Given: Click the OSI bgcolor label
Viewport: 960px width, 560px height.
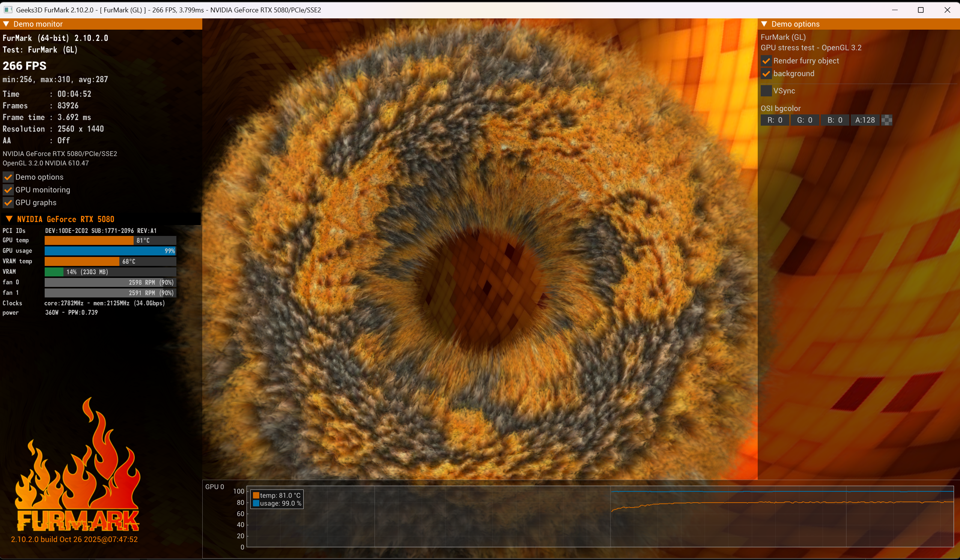Looking at the screenshot, I should click(x=781, y=108).
